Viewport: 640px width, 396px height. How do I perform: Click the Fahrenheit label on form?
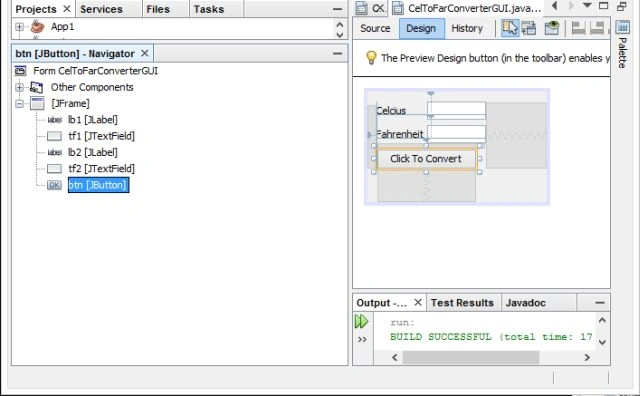(400, 134)
